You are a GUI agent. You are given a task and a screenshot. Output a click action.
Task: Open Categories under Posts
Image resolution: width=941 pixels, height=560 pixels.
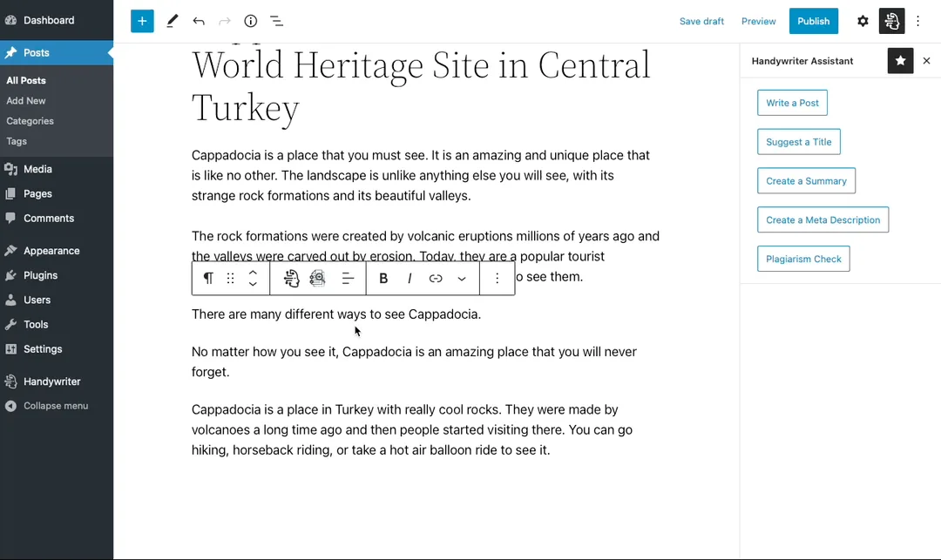(x=30, y=121)
